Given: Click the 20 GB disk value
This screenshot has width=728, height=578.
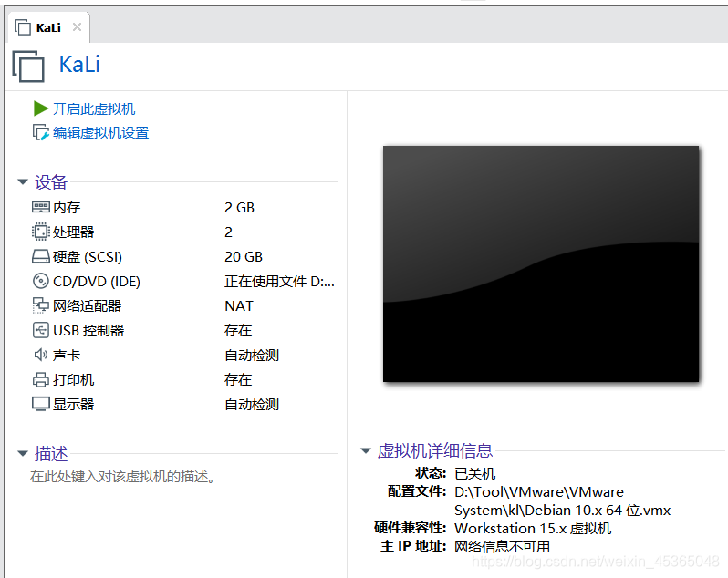Looking at the screenshot, I should [x=244, y=256].
